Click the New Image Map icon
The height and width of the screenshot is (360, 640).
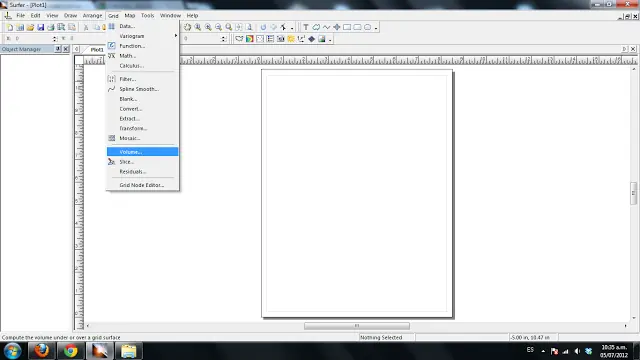pyautogui.click(x=280, y=39)
